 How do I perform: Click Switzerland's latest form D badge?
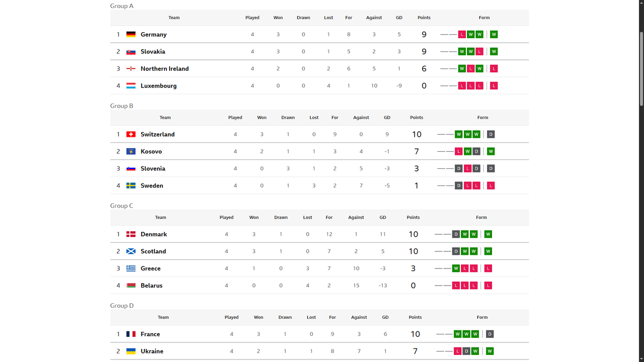[x=491, y=134]
